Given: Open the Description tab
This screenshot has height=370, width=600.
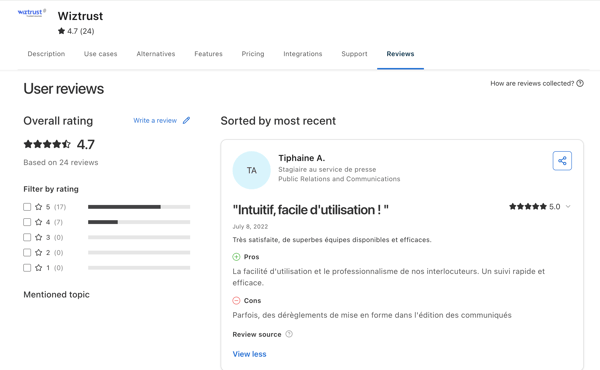Looking at the screenshot, I should pyautogui.click(x=46, y=54).
